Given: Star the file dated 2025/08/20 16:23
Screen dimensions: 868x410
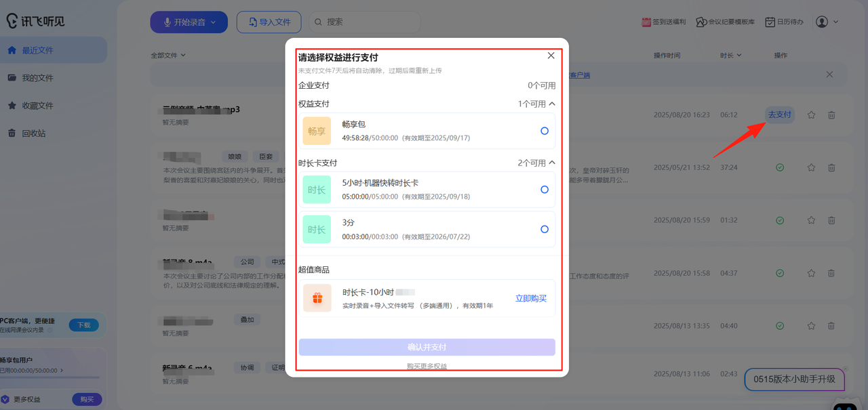Looking at the screenshot, I should pyautogui.click(x=811, y=115).
